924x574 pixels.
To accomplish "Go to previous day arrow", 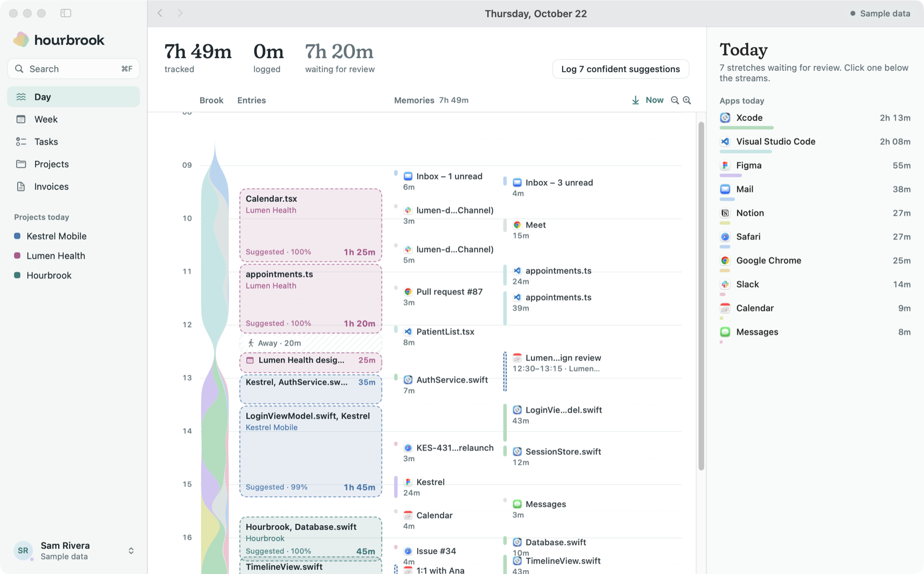I will (x=160, y=13).
